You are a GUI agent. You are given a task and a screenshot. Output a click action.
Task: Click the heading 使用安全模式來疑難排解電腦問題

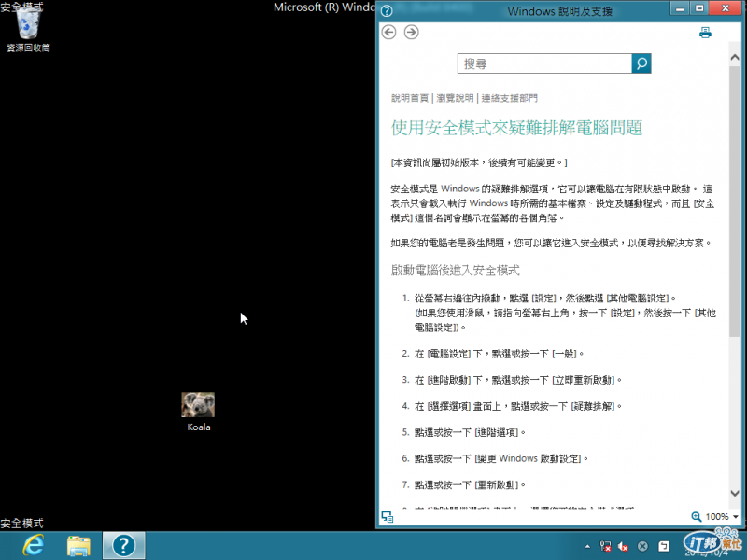point(517,128)
